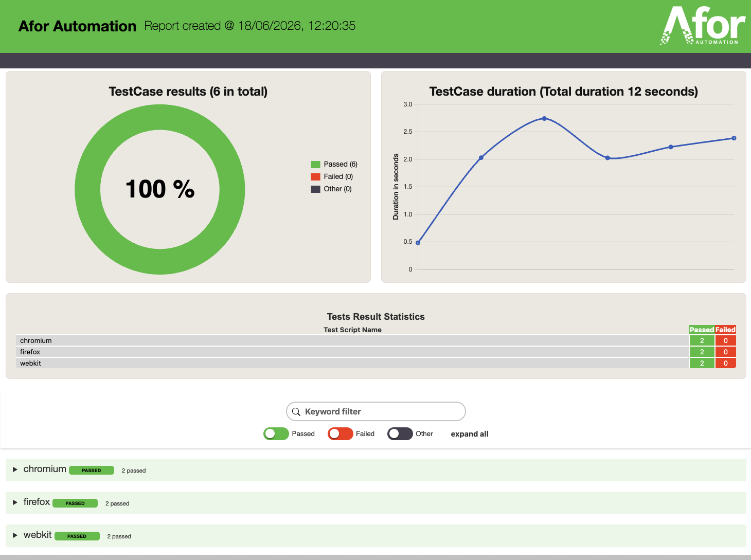
Task: Click webkit's passed count cell
Action: tap(702, 363)
